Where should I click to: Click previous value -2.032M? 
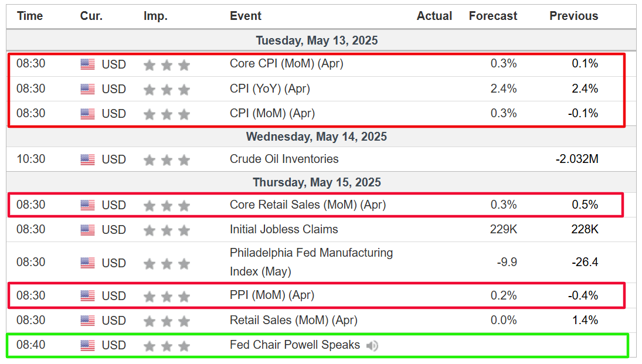point(577,159)
